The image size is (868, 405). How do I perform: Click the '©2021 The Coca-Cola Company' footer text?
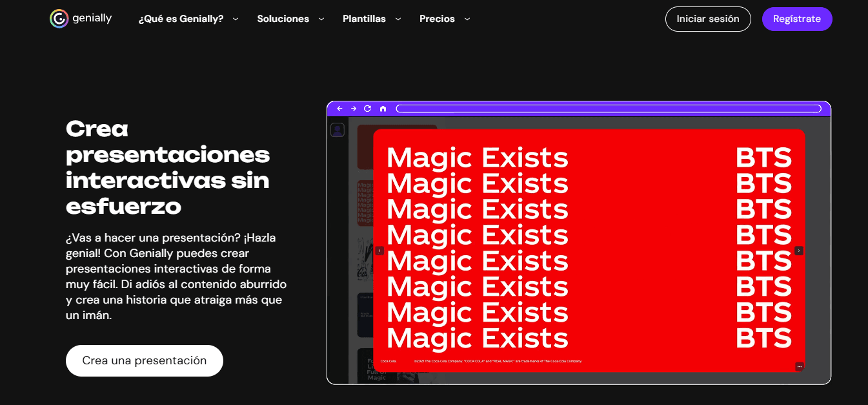pos(498,361)
